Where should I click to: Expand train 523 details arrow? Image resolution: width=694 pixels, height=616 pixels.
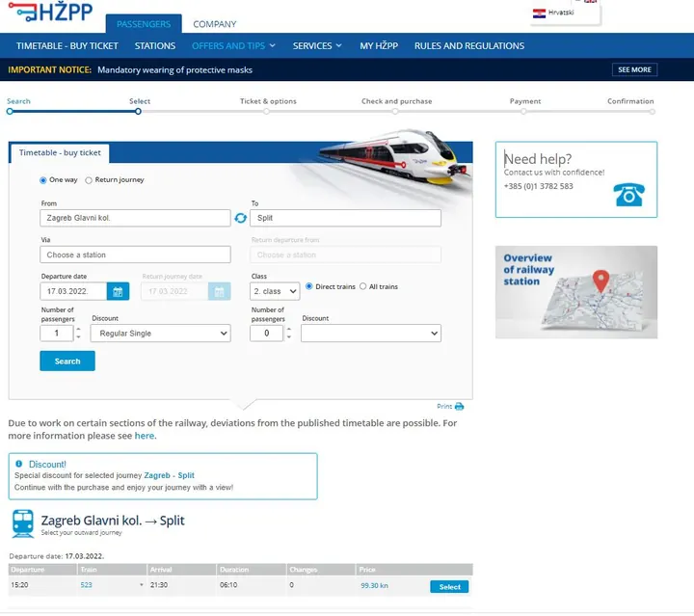point(141,585)
